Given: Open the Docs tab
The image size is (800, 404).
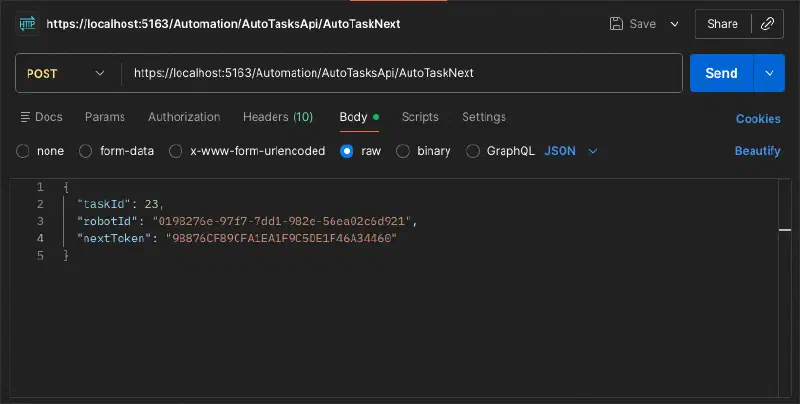Looking at the screenshot, I should pos(41,117).
